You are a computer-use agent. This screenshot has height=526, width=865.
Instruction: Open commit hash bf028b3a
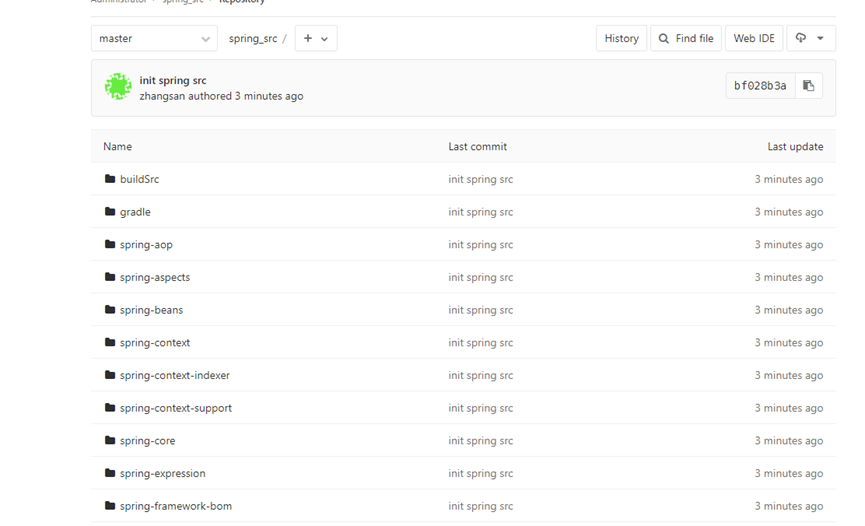point(760,86)
